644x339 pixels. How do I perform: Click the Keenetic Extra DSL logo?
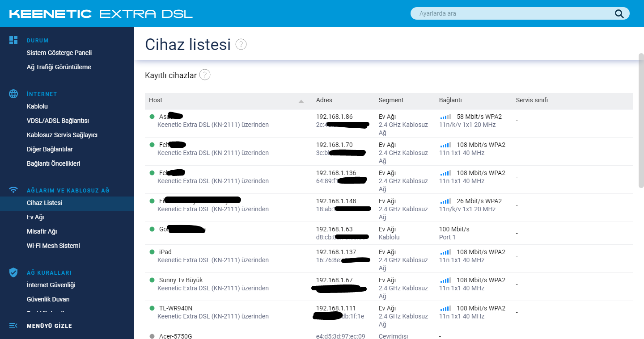101,13
